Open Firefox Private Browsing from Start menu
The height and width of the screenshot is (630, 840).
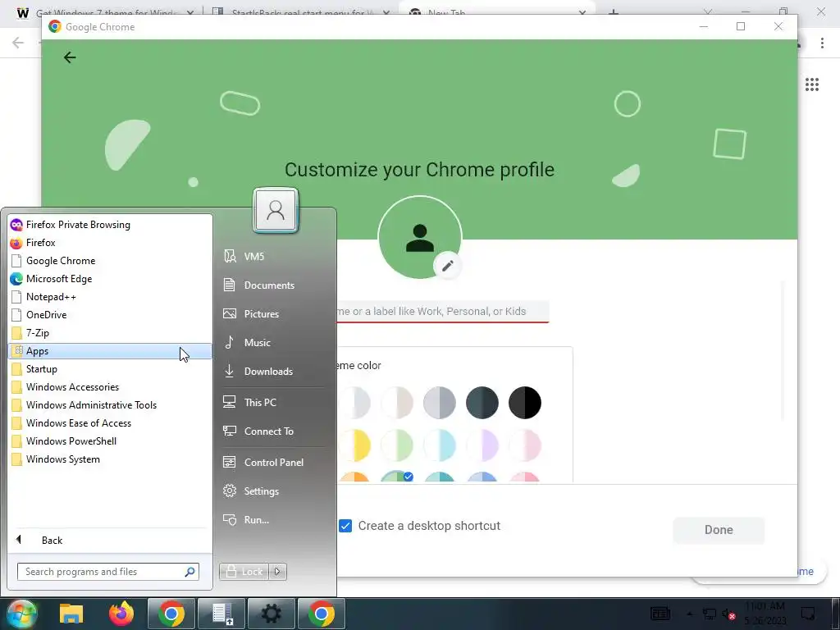click(110, 225)
